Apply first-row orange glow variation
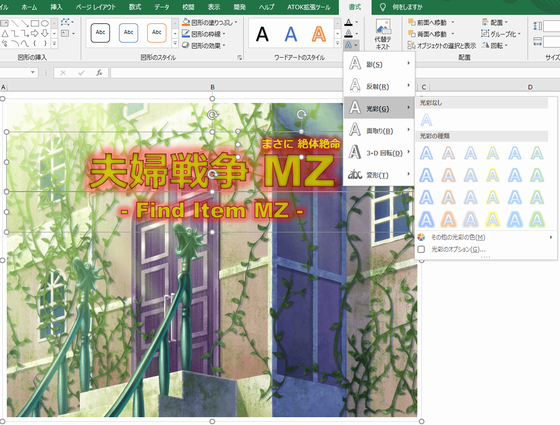 pos(448,153)
